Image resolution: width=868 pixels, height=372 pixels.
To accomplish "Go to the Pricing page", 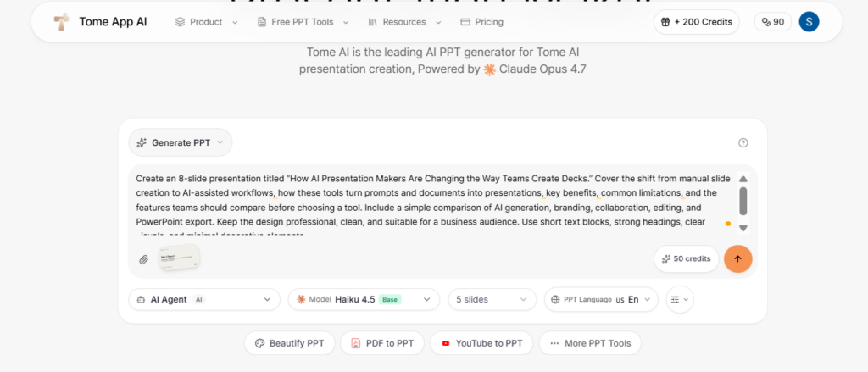I will tap(481, 22).
